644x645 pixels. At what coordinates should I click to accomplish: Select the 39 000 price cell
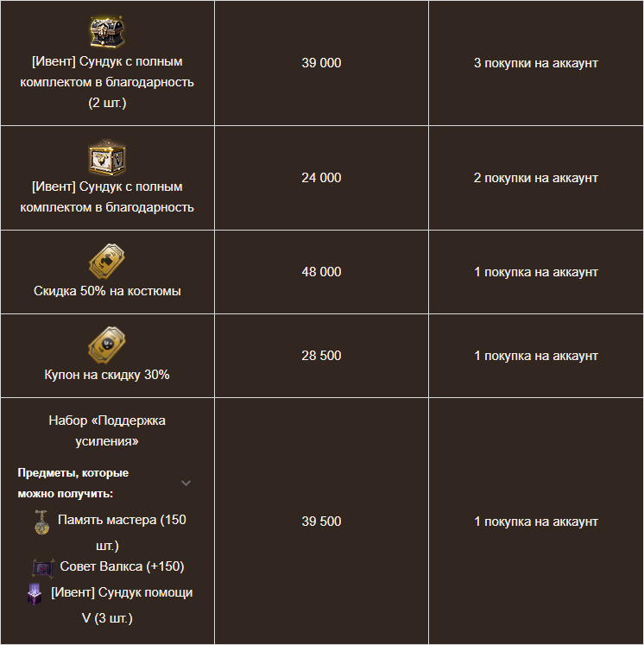(x=321, y=63)
